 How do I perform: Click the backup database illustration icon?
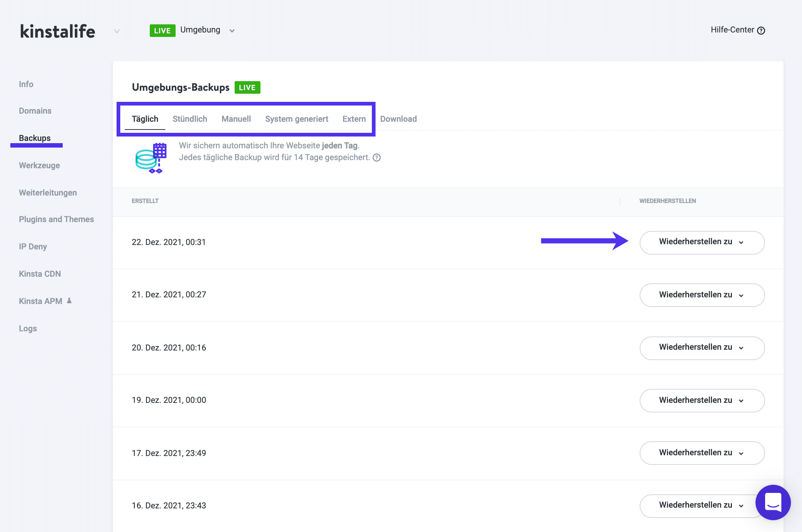[150, 158]
